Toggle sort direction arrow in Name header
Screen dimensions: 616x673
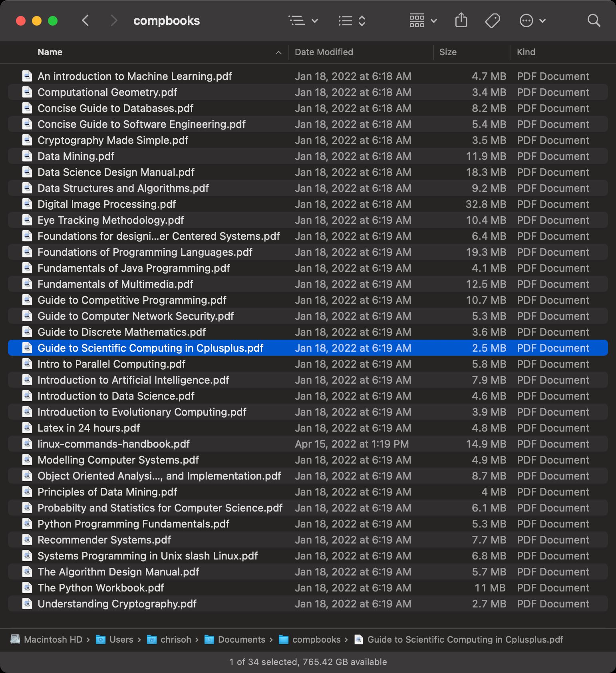click(278, 52)
